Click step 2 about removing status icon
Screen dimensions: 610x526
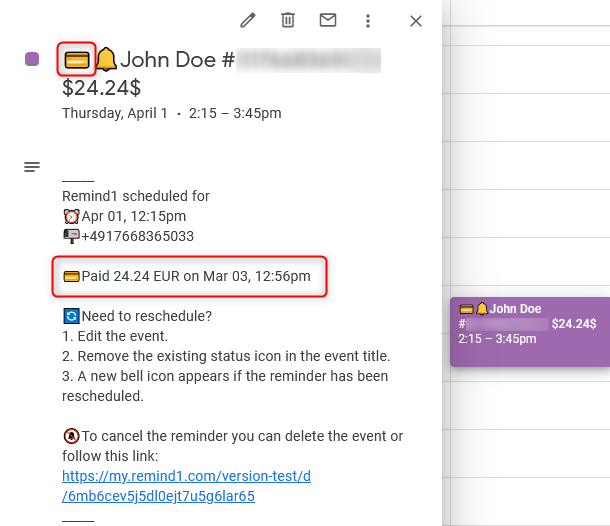pyautogui.click(x=226, y=356)
